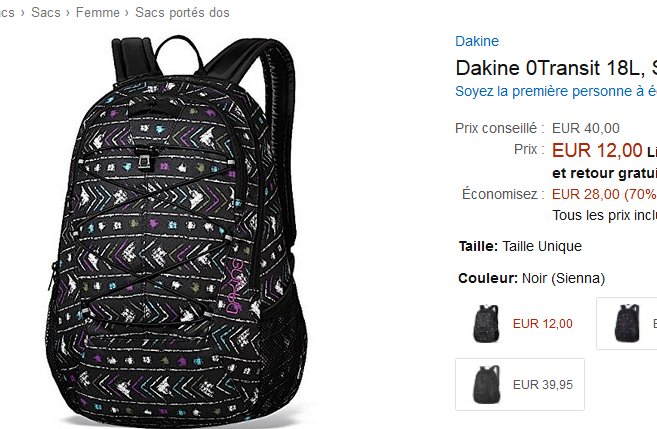Click the main red EUR 12,00 price

tap(597, 151)
